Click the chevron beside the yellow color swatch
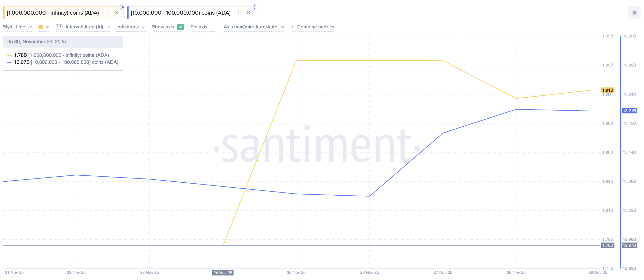 [48, 27]
